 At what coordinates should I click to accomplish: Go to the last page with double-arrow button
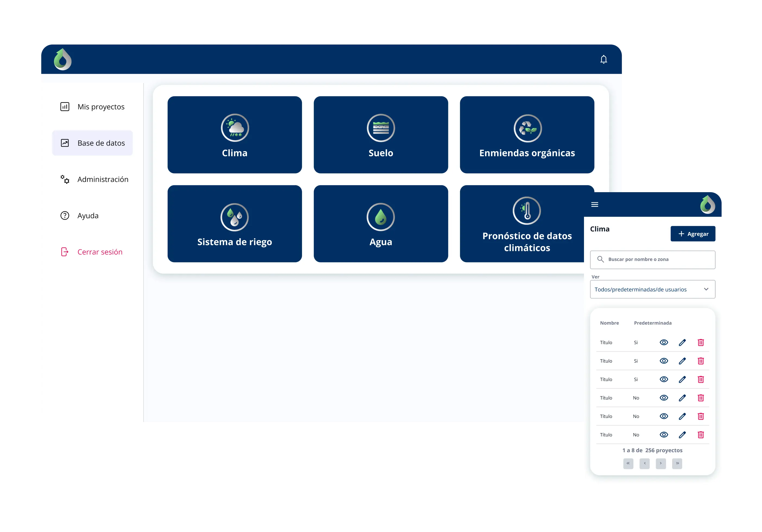[677, 464]
